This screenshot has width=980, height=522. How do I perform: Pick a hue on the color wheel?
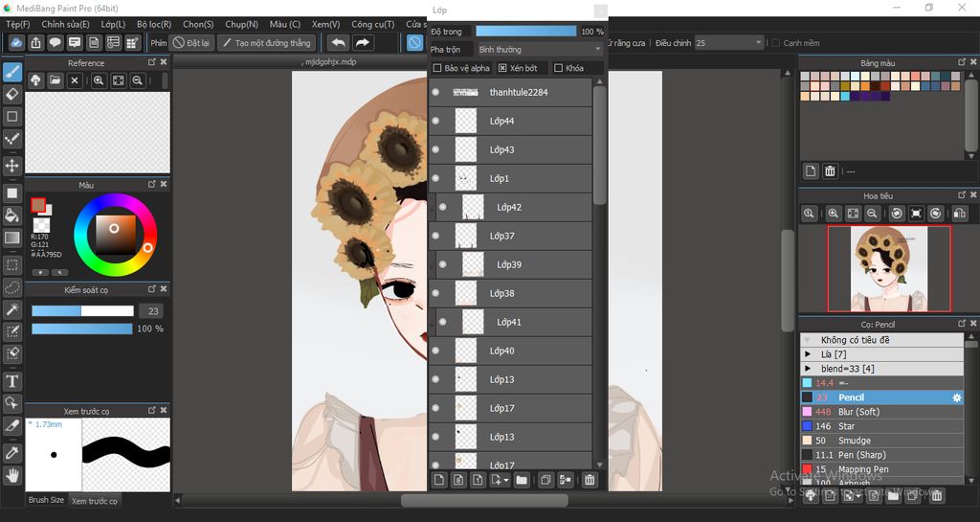[x=116, y=235]
